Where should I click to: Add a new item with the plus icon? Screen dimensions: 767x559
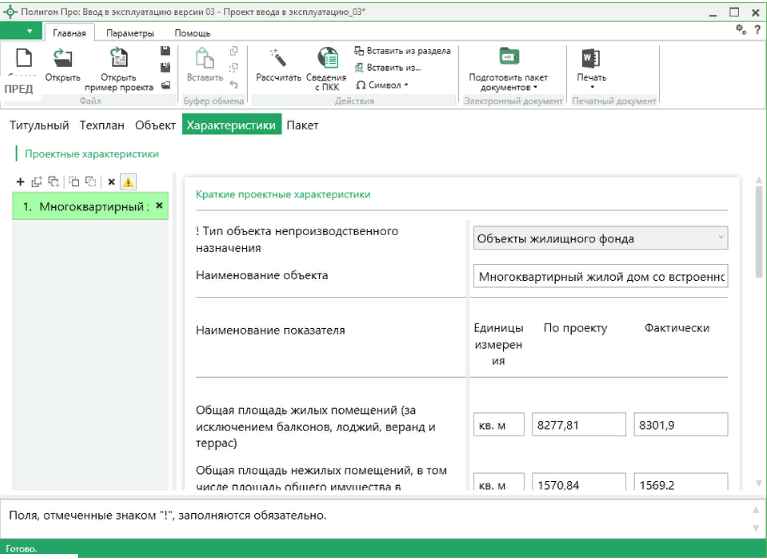[20, 182]
